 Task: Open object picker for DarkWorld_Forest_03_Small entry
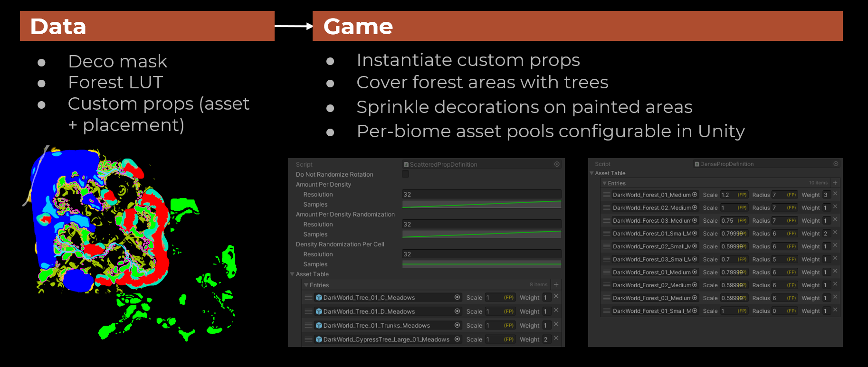point(695,259)
